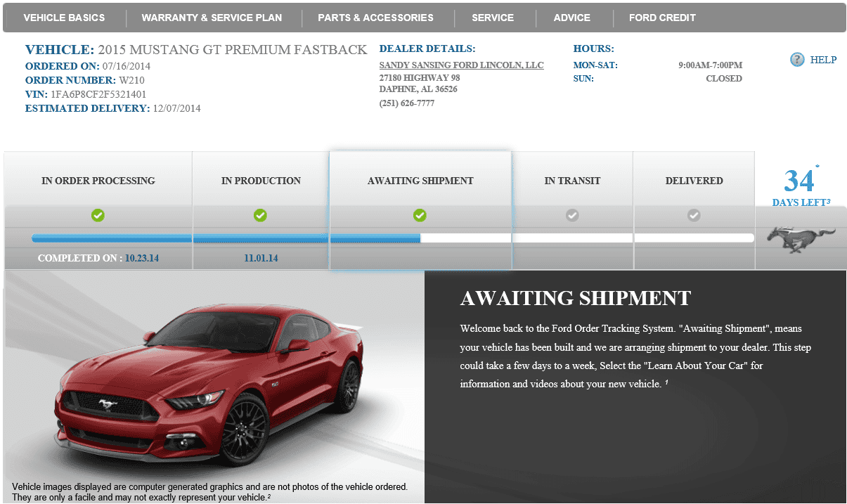Open the Parts & Accessories menu

pos(375,18)
